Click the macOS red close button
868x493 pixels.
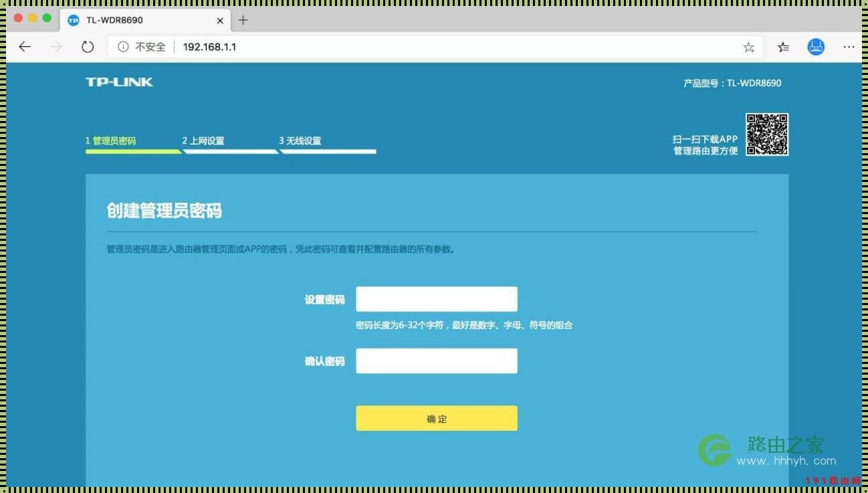18,18
